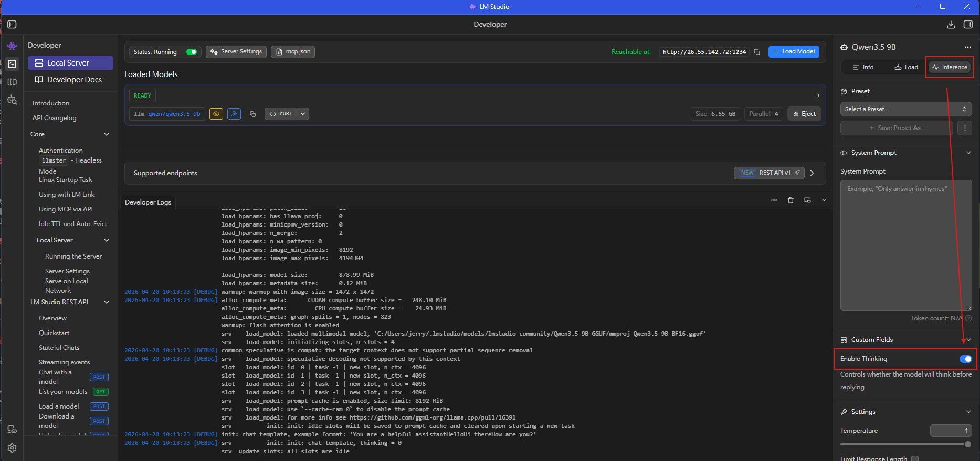Screen dimensions: 980x461
Task: Open the Downloads icon in top bar
Action: point(951,25)
